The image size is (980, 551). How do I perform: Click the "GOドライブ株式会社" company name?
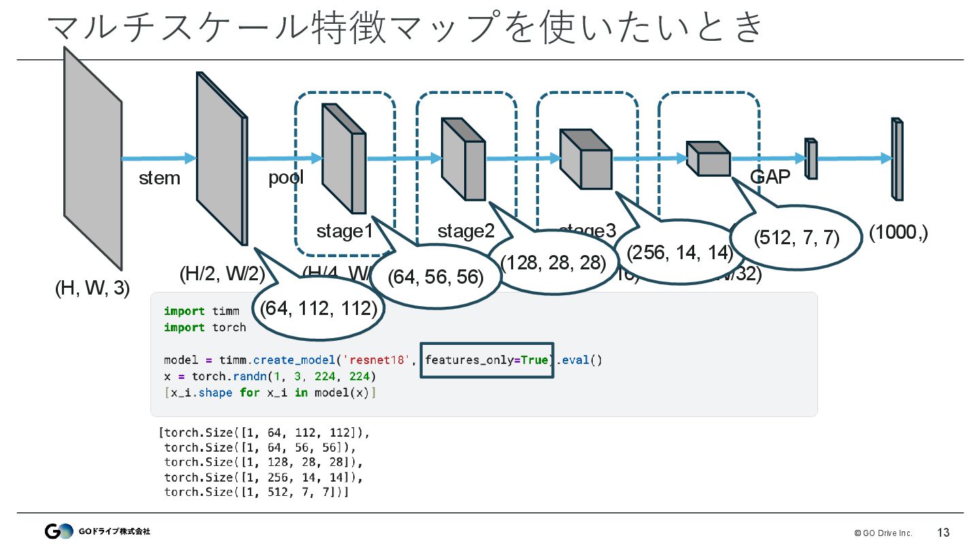pos(114,531)
